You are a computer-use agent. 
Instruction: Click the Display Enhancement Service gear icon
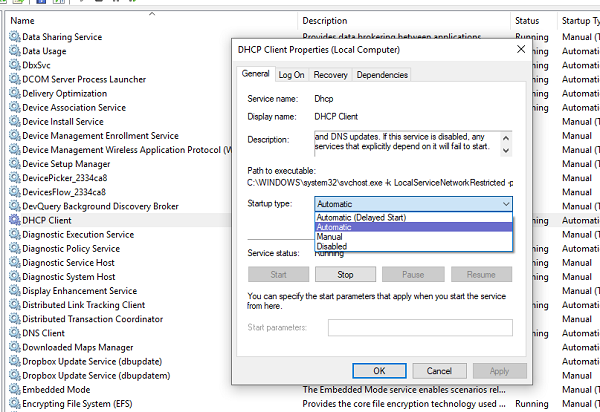[x=15, y=291]
